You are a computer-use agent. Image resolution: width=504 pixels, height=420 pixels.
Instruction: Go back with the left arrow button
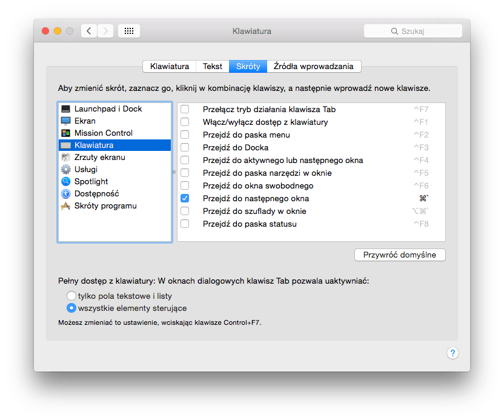(x=89, y=31)
